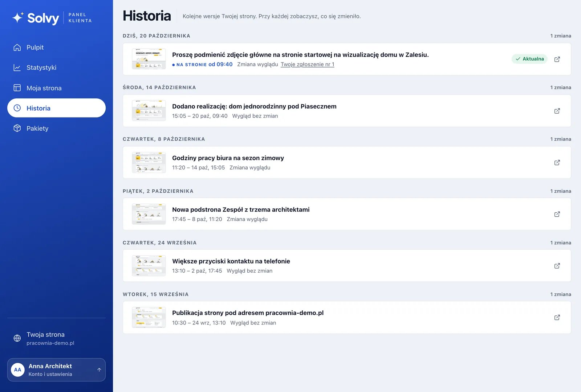
Task: Open external link for Zalesie visualization entry
Action: coord(557,59)
